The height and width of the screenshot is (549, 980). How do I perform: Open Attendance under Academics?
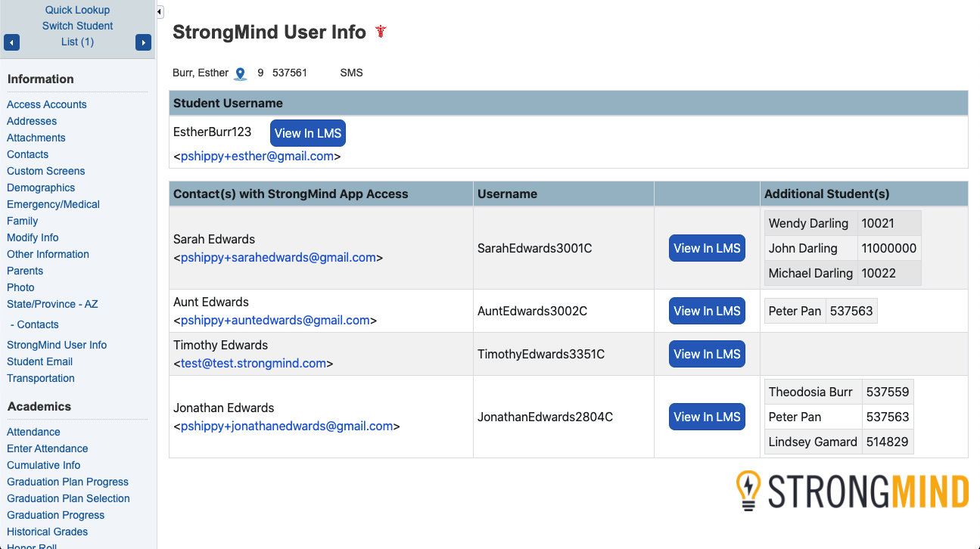point(33,432)
